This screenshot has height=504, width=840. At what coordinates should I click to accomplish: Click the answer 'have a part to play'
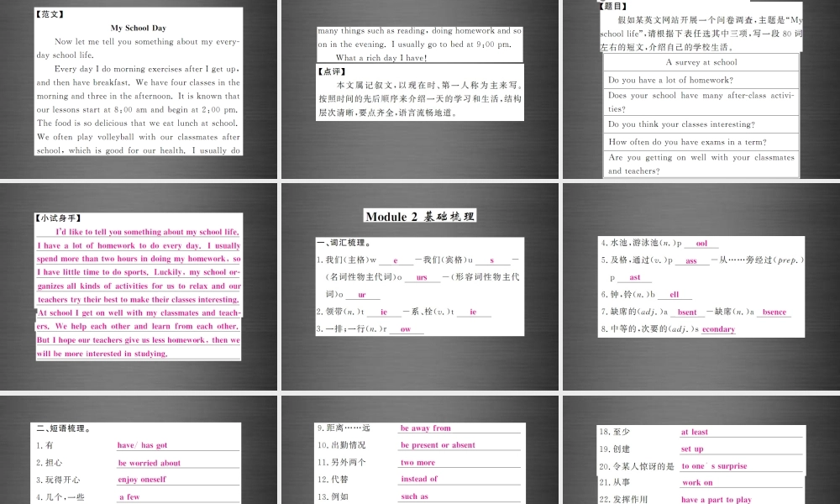[x=716, y=500]
